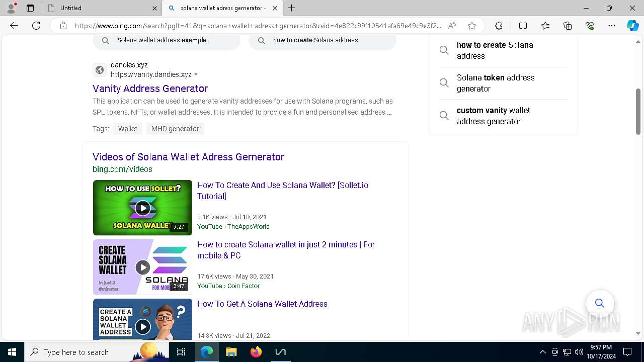Open a new tab with plus button
644x362 pixels.
[291, 8]
